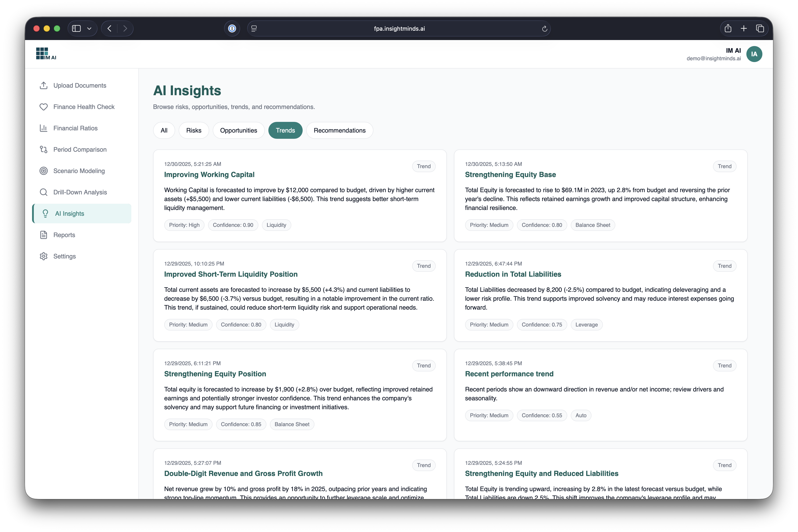This screenshot has height=532, width=798.
Task: Click the Upload Documents sidebar icon
Action: click(x=43, y=85)
